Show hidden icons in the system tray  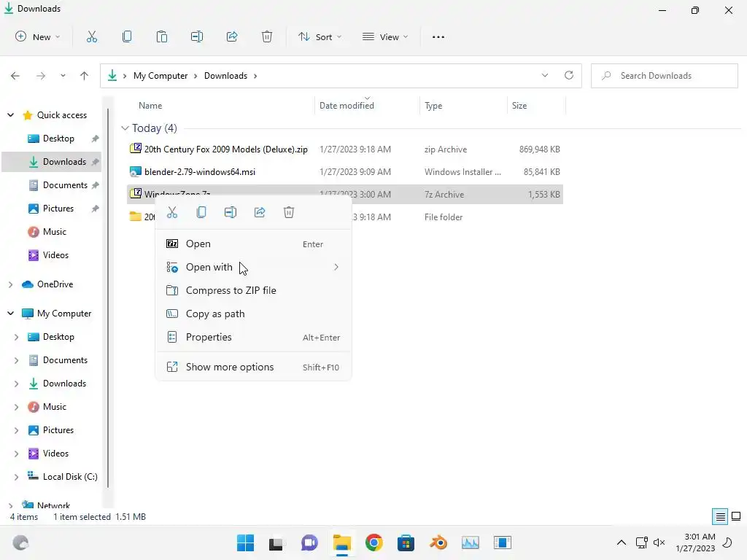click(622, 542)
